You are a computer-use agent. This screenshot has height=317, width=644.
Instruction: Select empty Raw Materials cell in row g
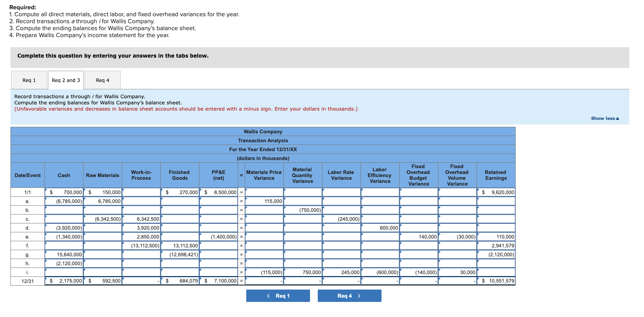(x=103, y=254)
